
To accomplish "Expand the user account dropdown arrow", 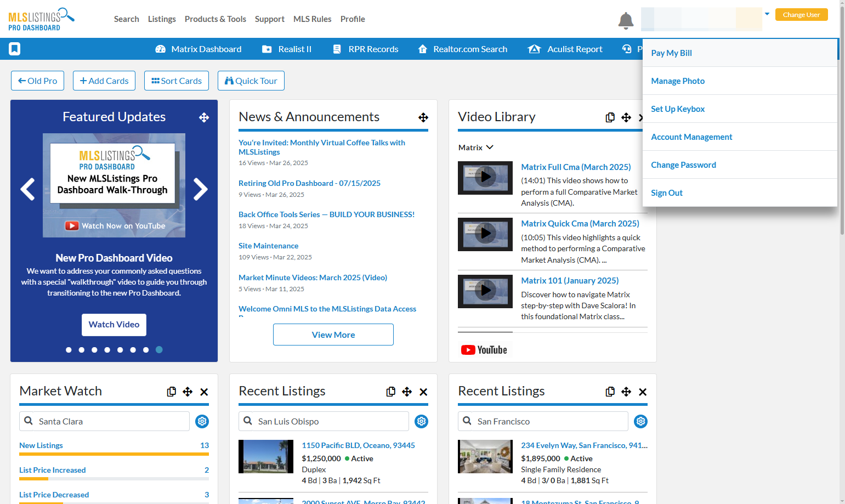I will coord(767,14).
